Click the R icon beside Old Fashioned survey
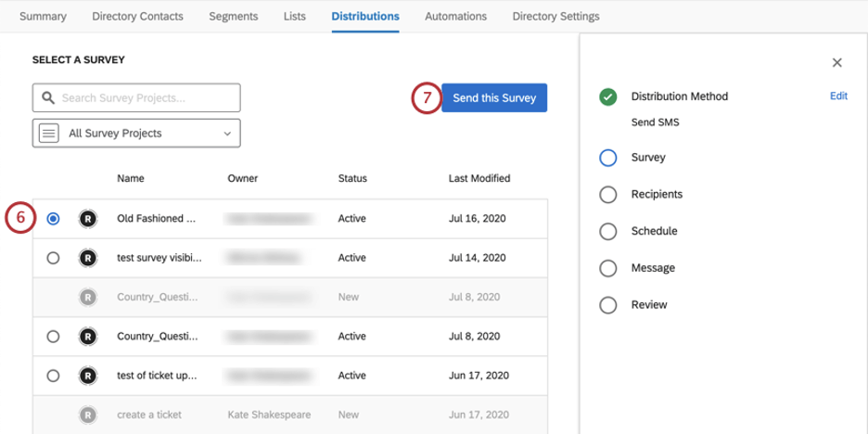This screenshot has height=434, width=868. (87, 219)
